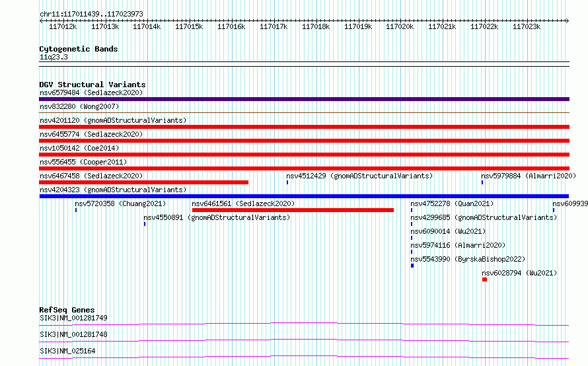Click the 117019k ruler tick label
The width and height of the screenshot is (588, 366).
pos(358,26)
